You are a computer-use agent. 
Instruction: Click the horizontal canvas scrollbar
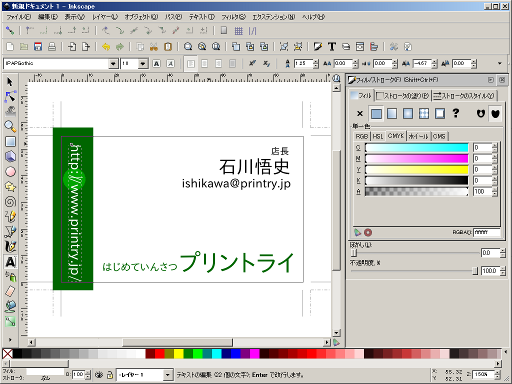(179, 342)
